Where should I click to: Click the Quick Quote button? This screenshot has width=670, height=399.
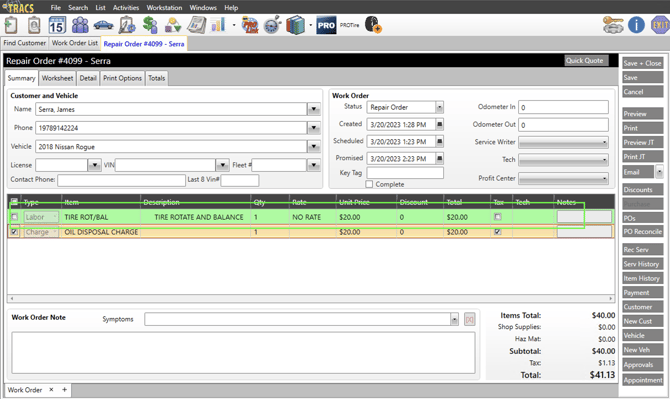click(585, 61)
